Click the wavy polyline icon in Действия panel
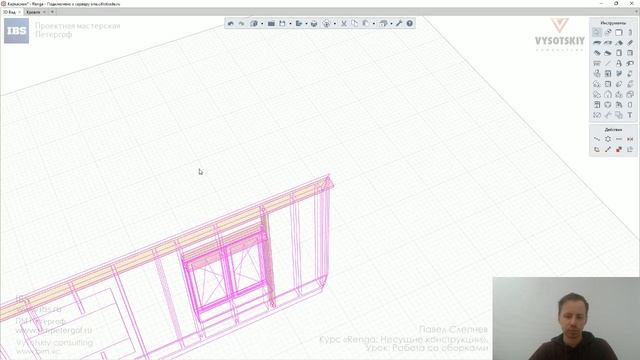 597,139
